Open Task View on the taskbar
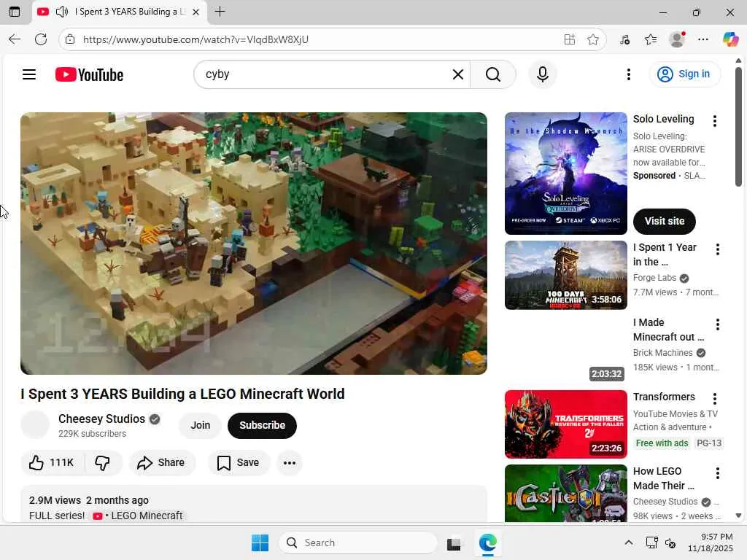 tap(454, 543)
